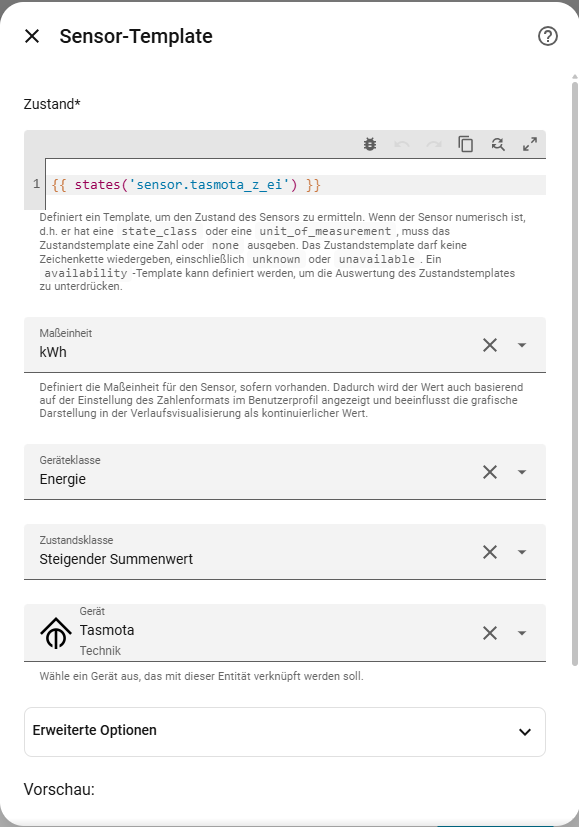Image resolution: width=579 pixels, height=827 pixels.
Task: Click the Maßeinheit kWh input field
Action: [253, 345]
